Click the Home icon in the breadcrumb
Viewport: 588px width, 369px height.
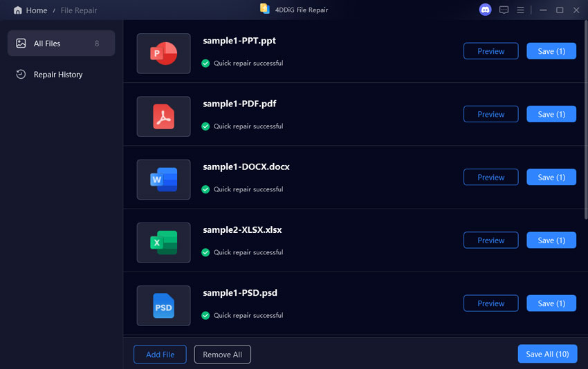(x=17, y=10)
